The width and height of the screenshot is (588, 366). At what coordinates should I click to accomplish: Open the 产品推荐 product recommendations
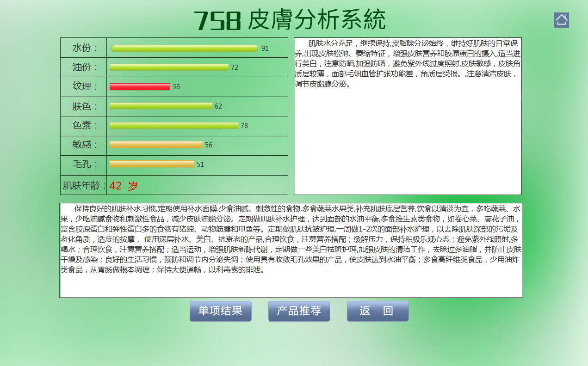tap(299, 311)
